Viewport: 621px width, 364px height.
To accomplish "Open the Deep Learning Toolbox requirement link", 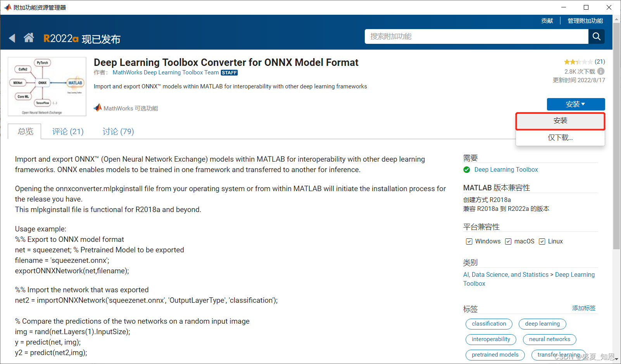I will [x=506, y=169].
